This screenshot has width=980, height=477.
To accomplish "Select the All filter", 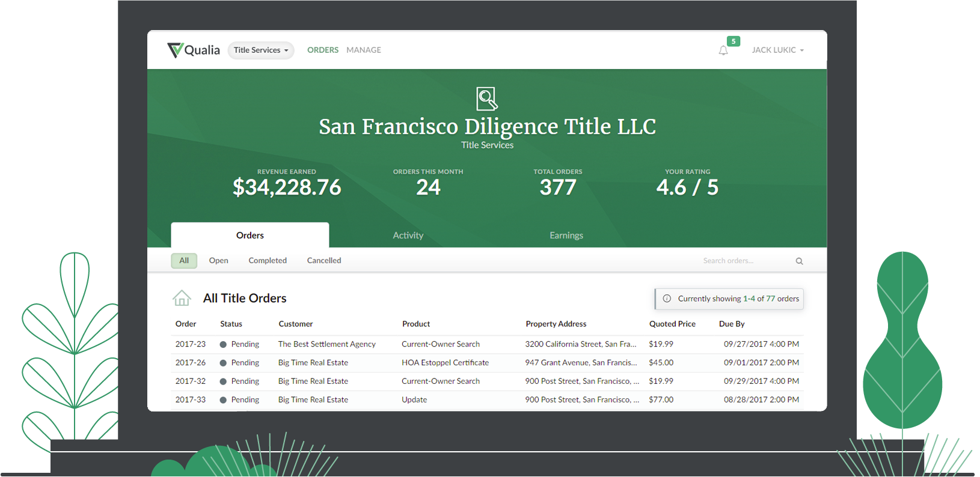I will coord(184,261).
